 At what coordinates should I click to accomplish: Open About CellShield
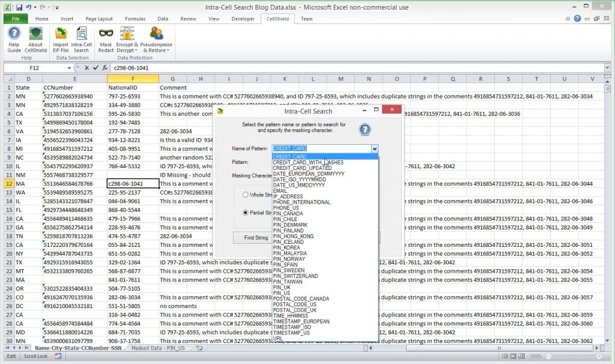tap(35, 39)
